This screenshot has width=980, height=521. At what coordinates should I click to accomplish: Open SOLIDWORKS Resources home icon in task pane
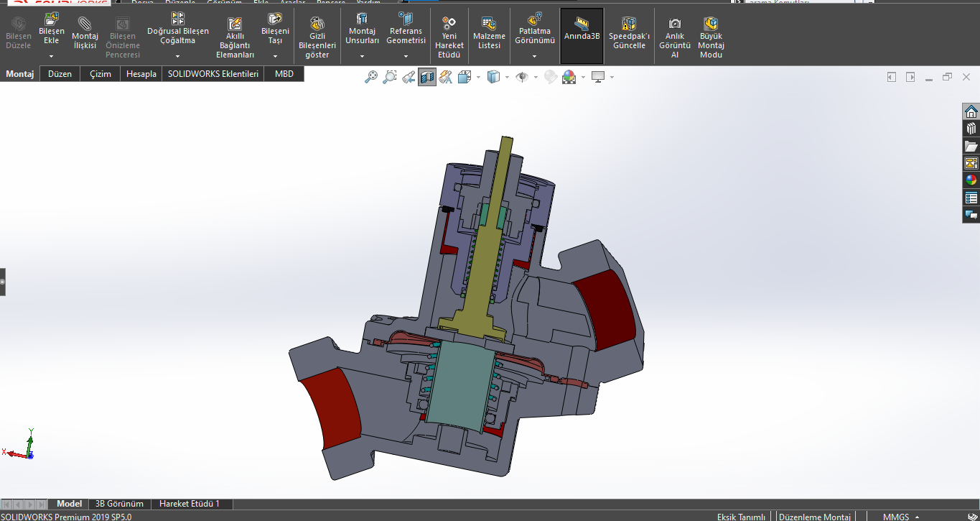pyautogui.click(x=971, y=111)
